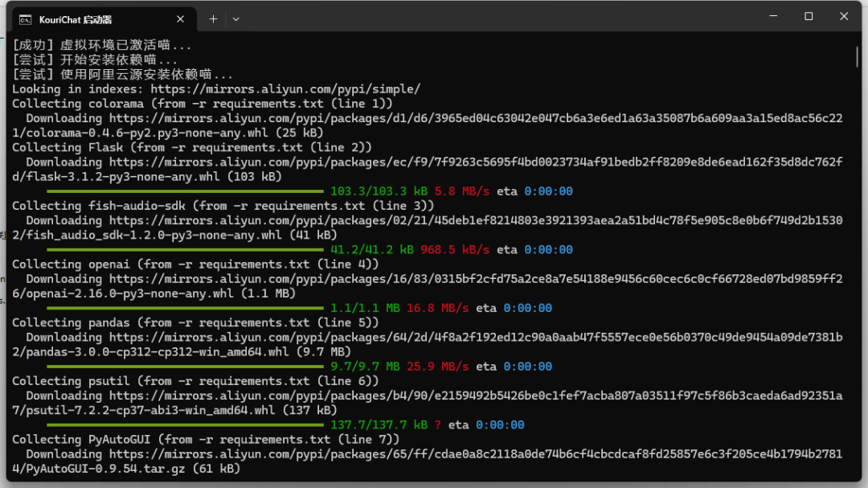868x488 pixels.
Task: Click the 'Collecting openai' output line
Action: [195, 265]
